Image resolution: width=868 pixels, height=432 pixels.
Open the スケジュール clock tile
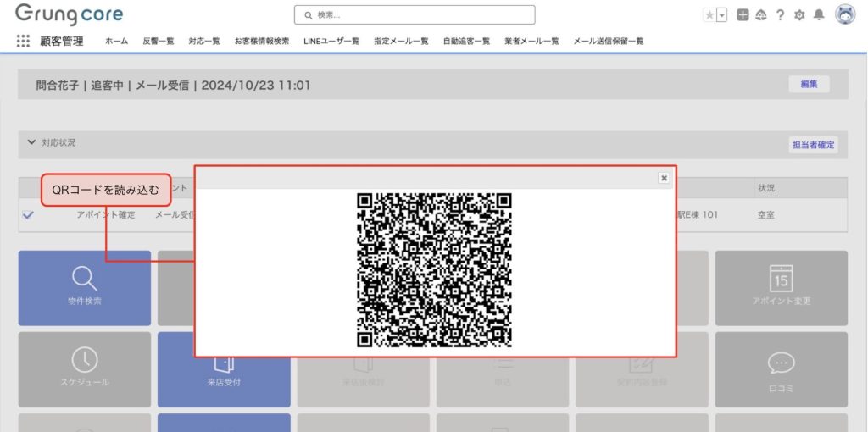tap(84, 368)
